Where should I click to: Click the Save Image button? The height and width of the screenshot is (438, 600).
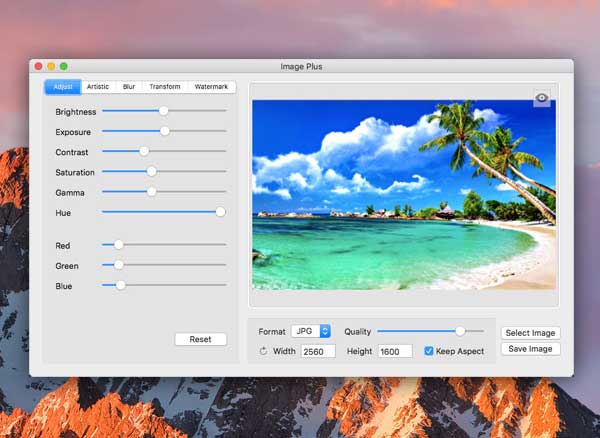(530, 349)
